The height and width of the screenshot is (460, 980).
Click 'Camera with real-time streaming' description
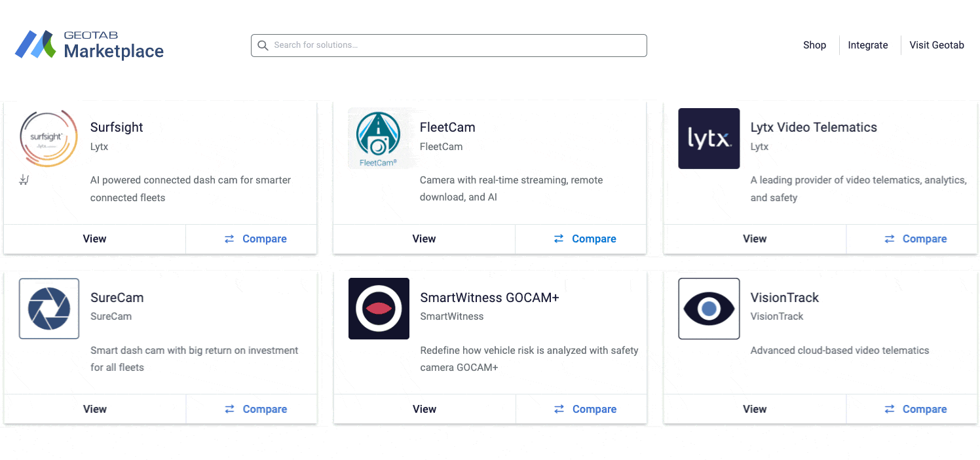(x=512, y=189)
